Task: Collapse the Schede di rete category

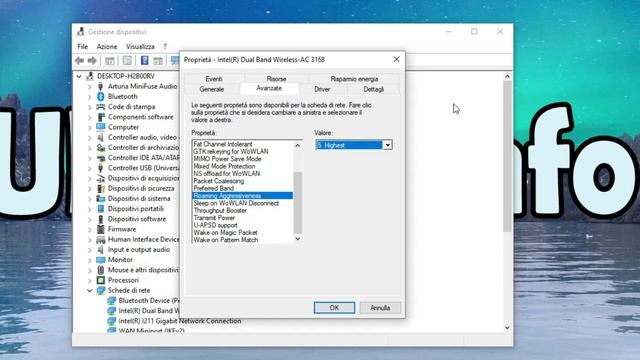Action: click(x=89, y=290)
